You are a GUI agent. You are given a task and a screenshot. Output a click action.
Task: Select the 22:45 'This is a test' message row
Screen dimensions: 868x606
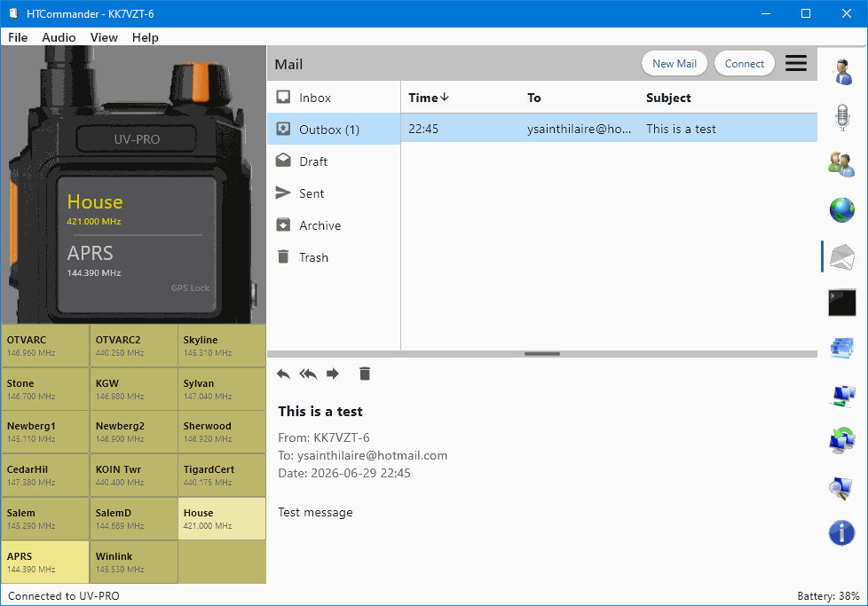pos(609,129)
